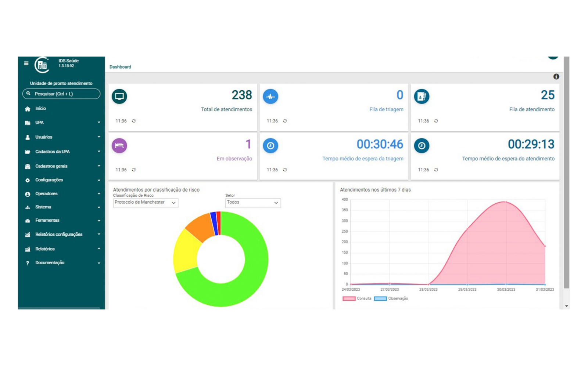Open the Setor dropdown
Screen dimensions: 588x366
click(x=253, y=203)
